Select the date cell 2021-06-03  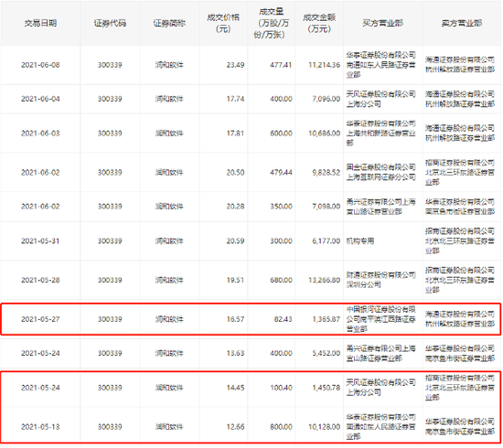click(x=40, y=133)
